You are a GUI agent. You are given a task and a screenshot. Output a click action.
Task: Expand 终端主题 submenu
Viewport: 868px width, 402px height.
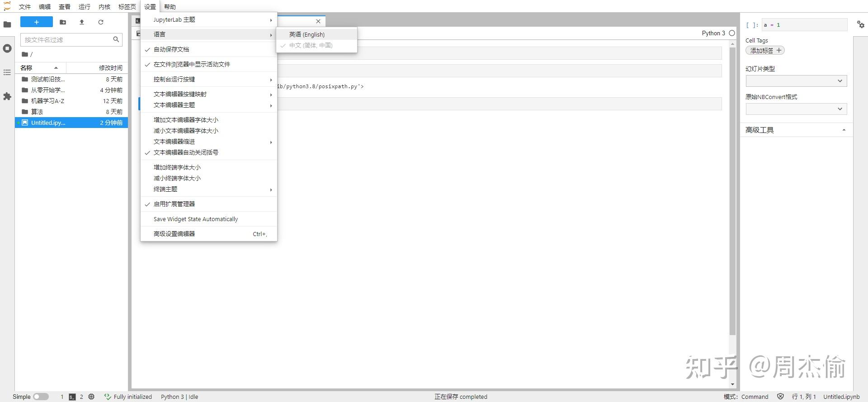point(209,189)
